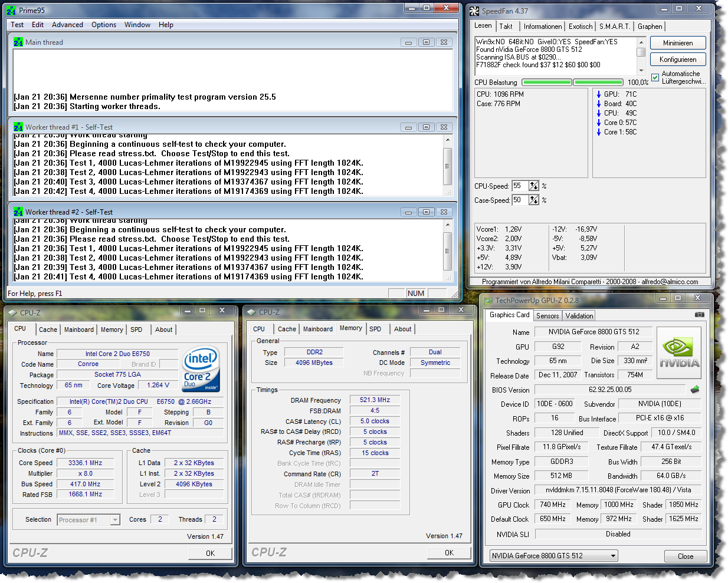Screen dimensions: 728x583
Task: Click OK in the Memory CPU-Z window
Action: click(x=449, y=553)
